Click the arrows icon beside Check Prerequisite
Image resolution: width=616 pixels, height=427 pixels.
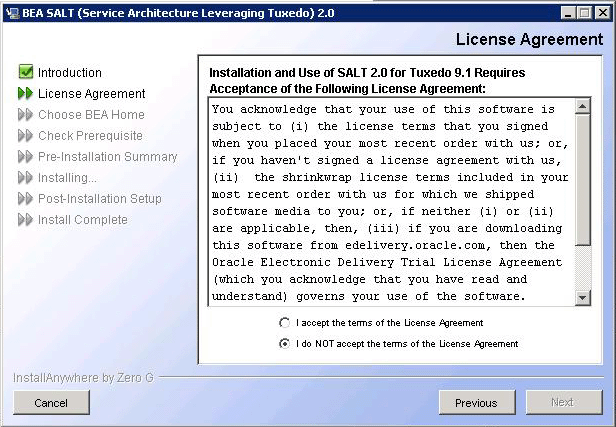26,136
